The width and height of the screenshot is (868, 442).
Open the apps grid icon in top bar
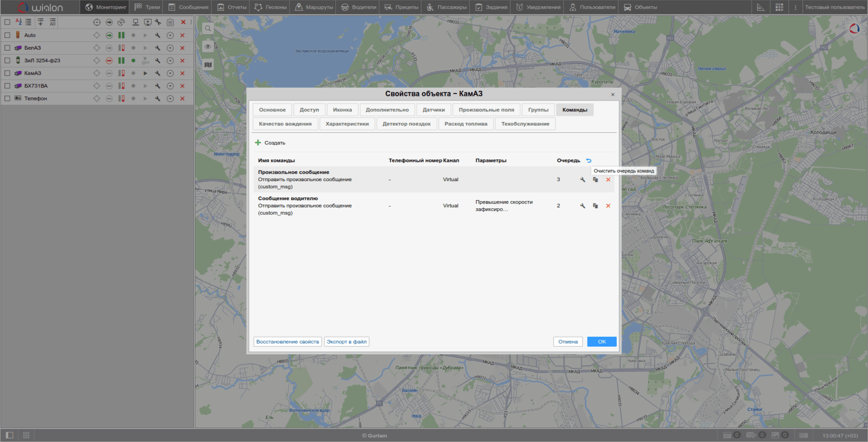pos(779,7)
